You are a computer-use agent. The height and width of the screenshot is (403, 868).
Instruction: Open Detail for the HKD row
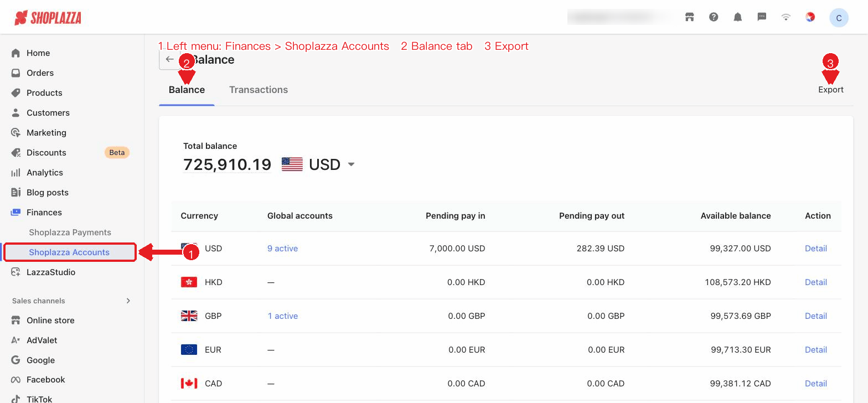(816, 282)
